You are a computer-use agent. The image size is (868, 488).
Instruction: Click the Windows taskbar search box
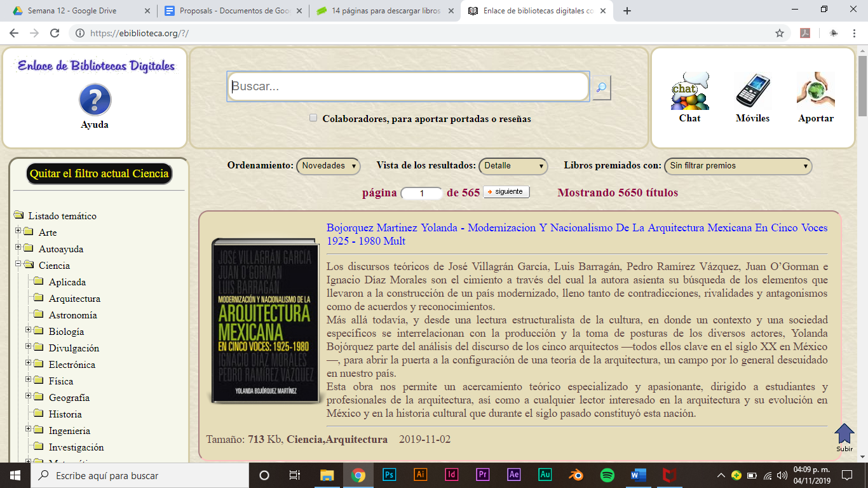pyautogui.click(x=139, y=475)
